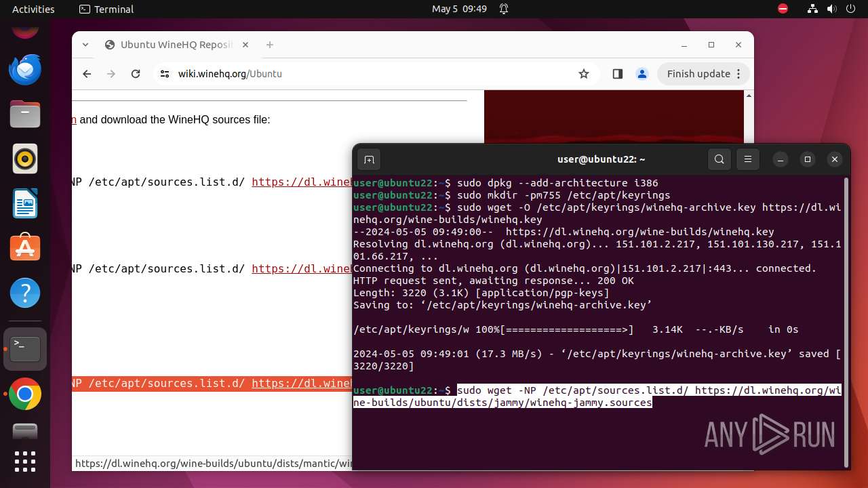Close the Ubuntu WineHQ Repository tab
The image size is (868, 488).
(x=245, y=45)
